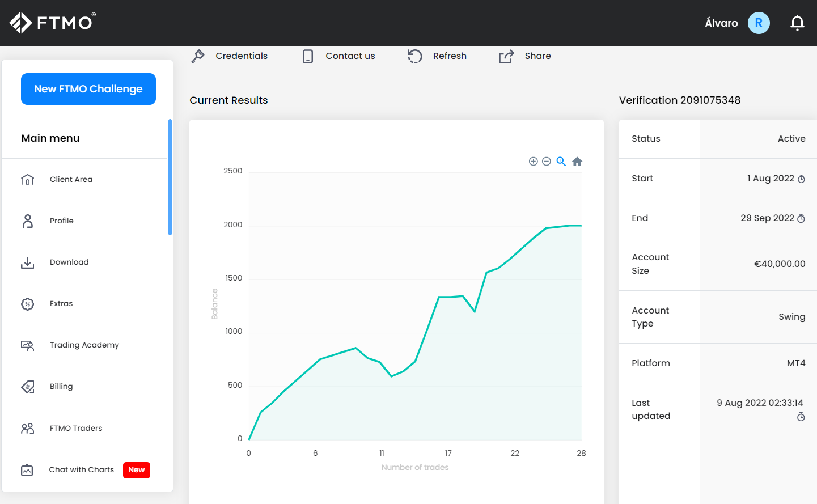
Task: Open Credentials
Action: pos(230,56)
